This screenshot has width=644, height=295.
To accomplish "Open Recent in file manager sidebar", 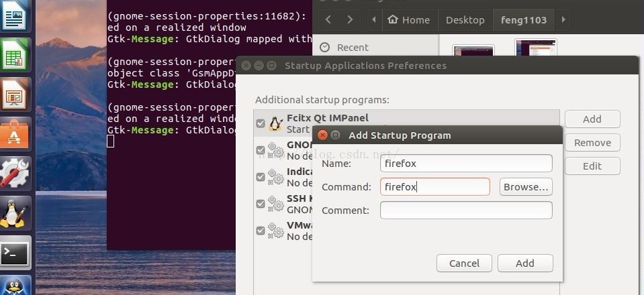I will click(353, 48).
